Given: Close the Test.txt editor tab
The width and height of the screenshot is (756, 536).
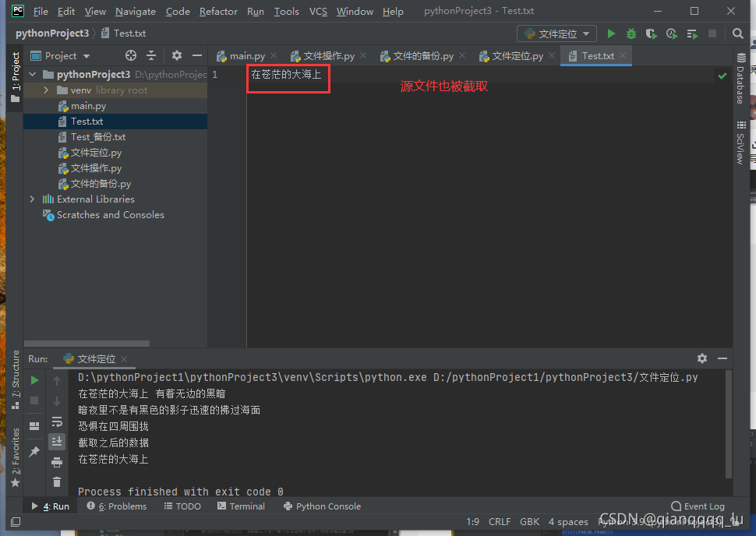Looking at the screenshot, I should click(x=623, y=55).
